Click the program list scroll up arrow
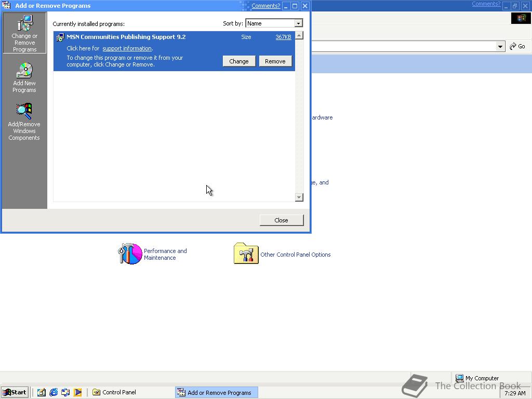This screenshot has width=532, height=399. click(x=299, y=35)
